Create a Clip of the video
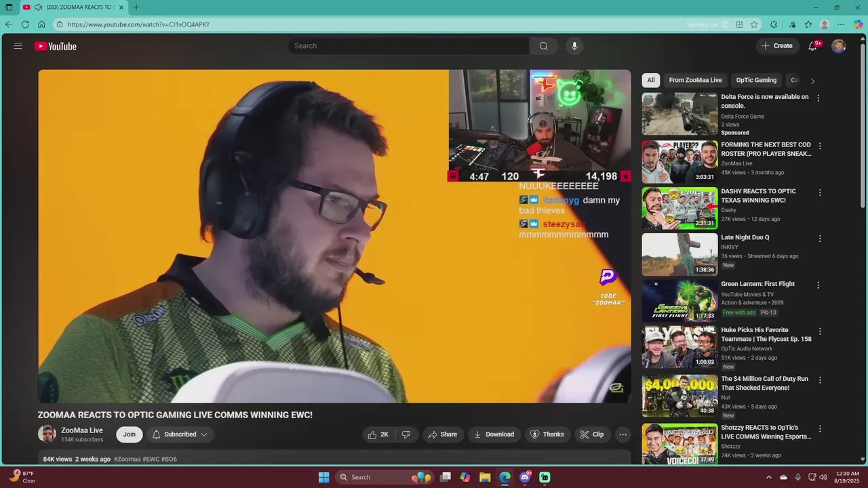Viewport: 868px width, 488px height. (x=592, y=434)
